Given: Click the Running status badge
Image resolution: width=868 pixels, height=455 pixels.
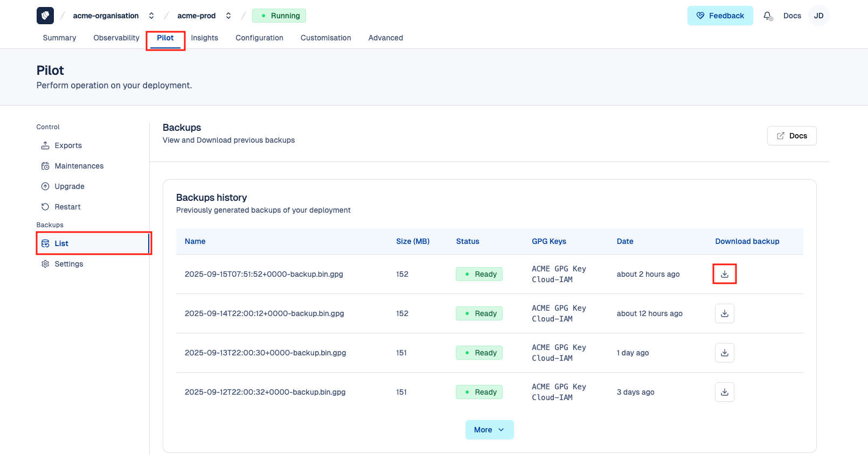Looking at the screenshot, I should tap(279, 16).
